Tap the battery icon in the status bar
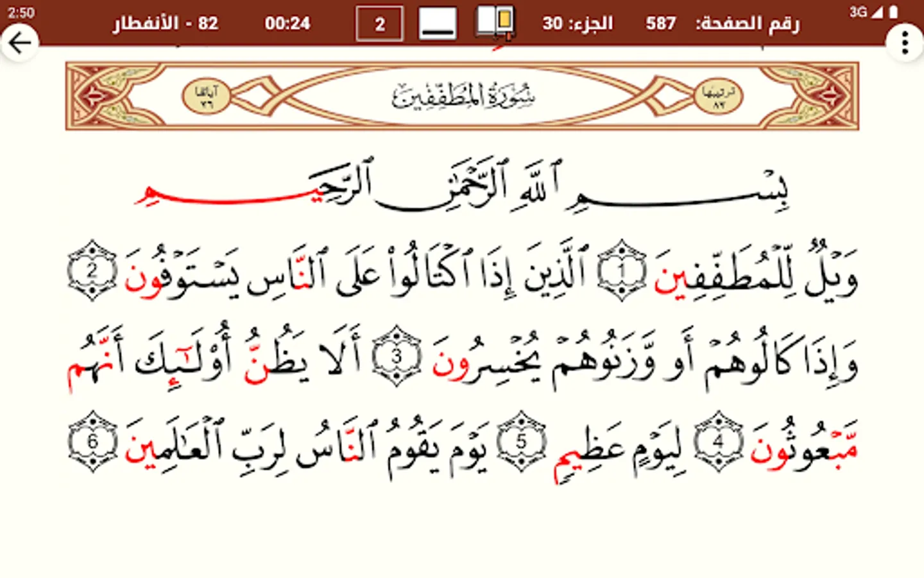Screen dimensions: 924x578 [x=893, y=12]
